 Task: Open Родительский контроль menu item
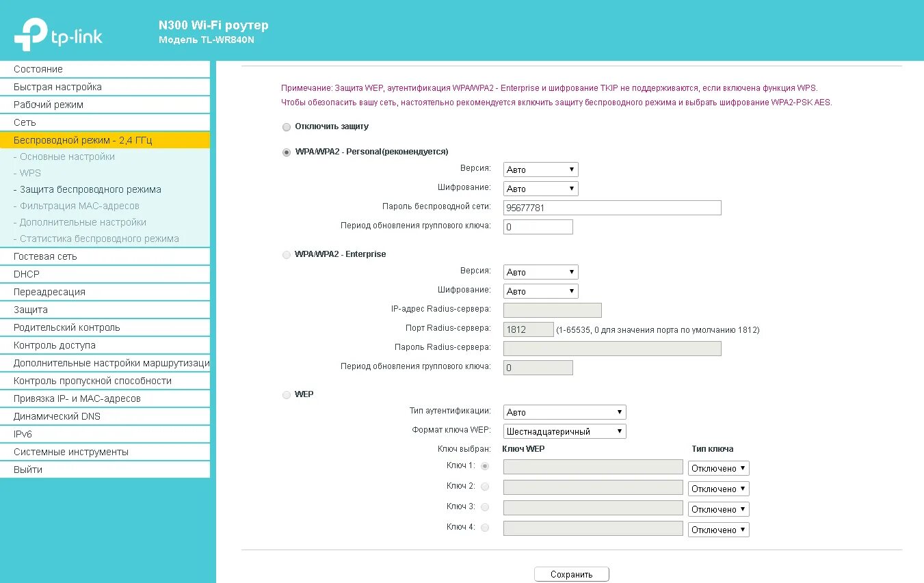pos(105,327)
